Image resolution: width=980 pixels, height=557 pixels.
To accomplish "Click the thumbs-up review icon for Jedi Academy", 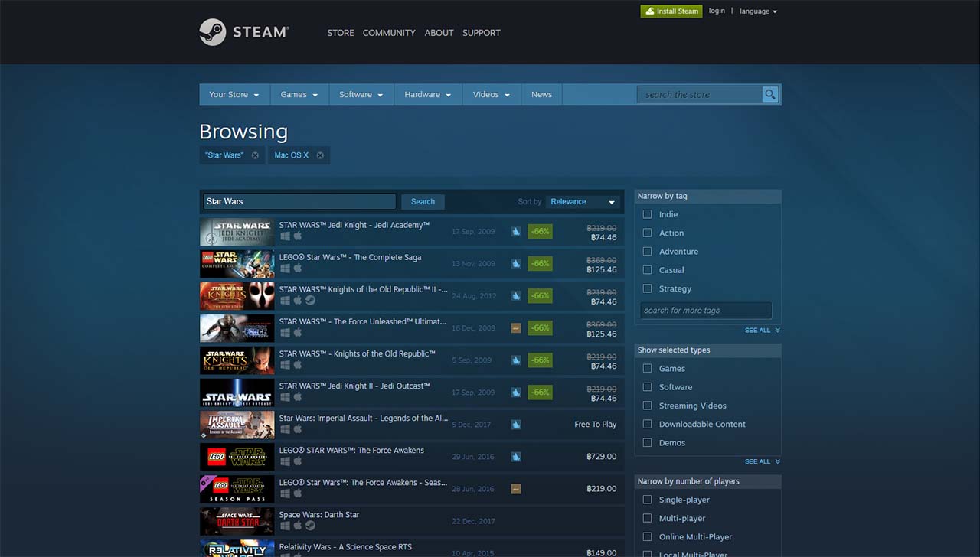I will pyautogui.click(x=516, y=232).
